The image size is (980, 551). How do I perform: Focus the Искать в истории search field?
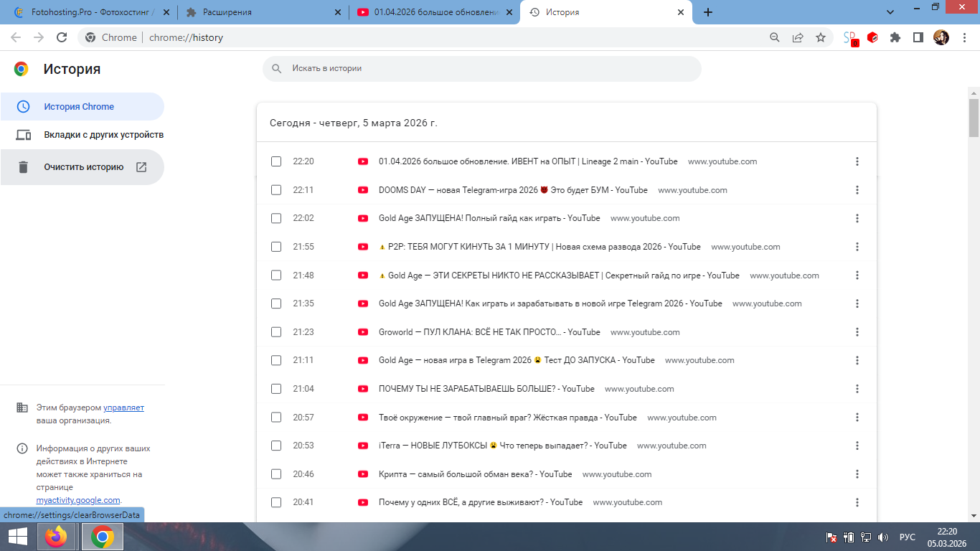pos(481,69)
